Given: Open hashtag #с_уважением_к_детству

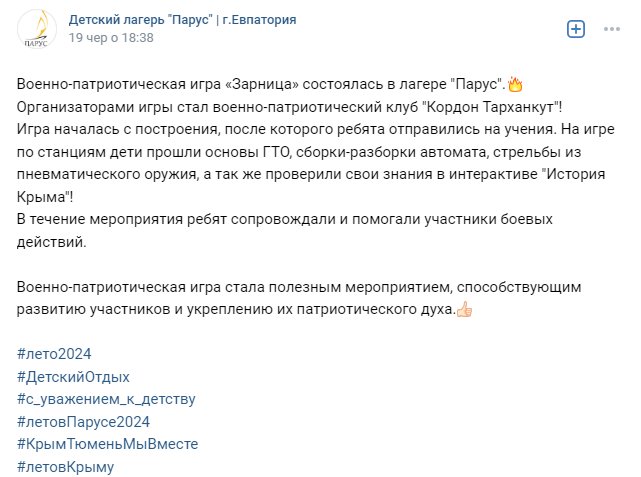Looking at the screenshot, I should coord(106,399).
